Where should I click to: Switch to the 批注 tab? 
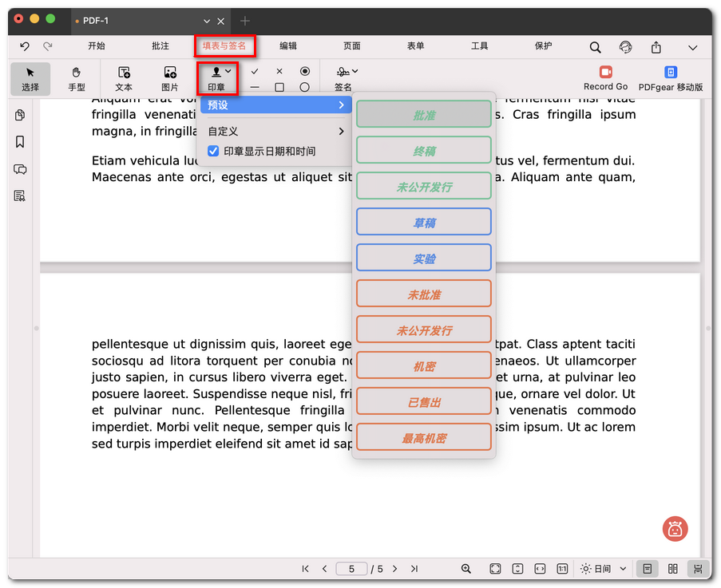pos(160,46)
